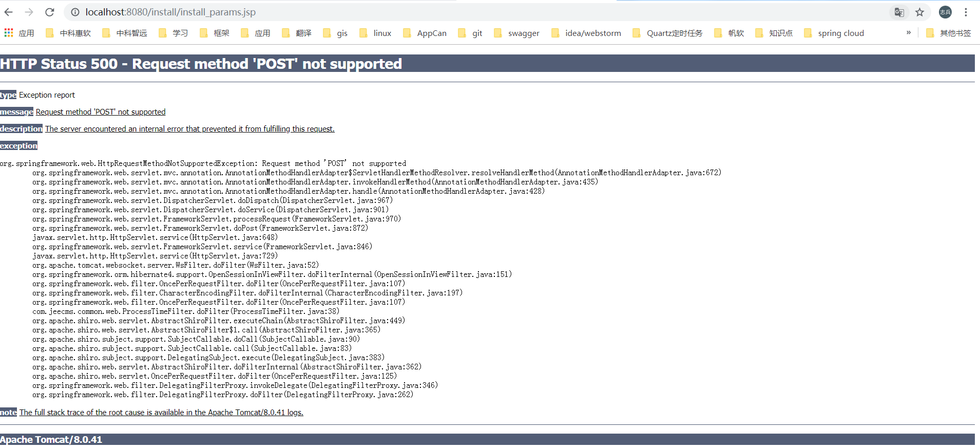
Task: Click the description text about internal error
Action: (x=190, y=129)
